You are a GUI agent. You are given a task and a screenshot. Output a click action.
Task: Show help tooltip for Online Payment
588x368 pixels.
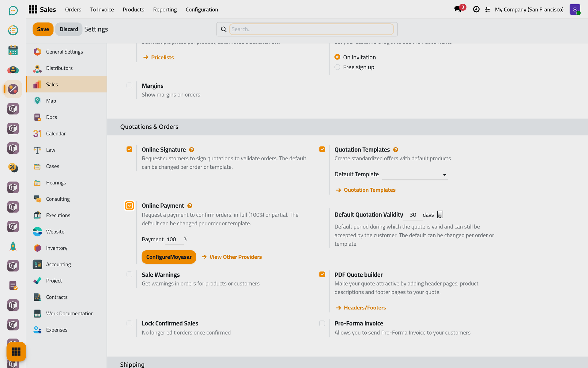click(x=190, y=206)
